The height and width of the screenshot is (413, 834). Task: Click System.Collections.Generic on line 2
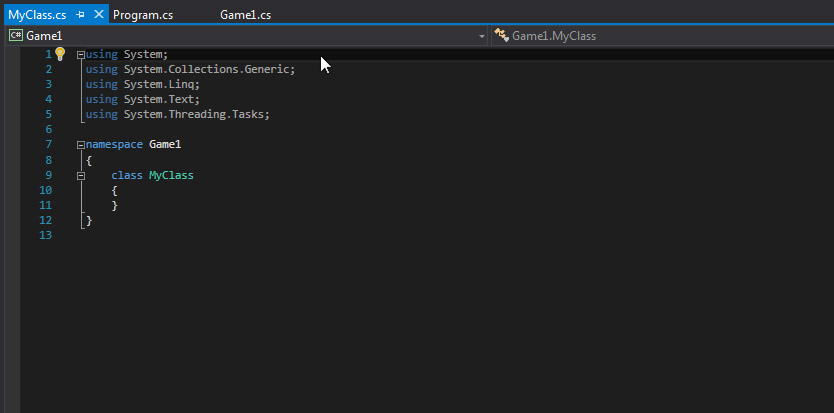[209, 69]
